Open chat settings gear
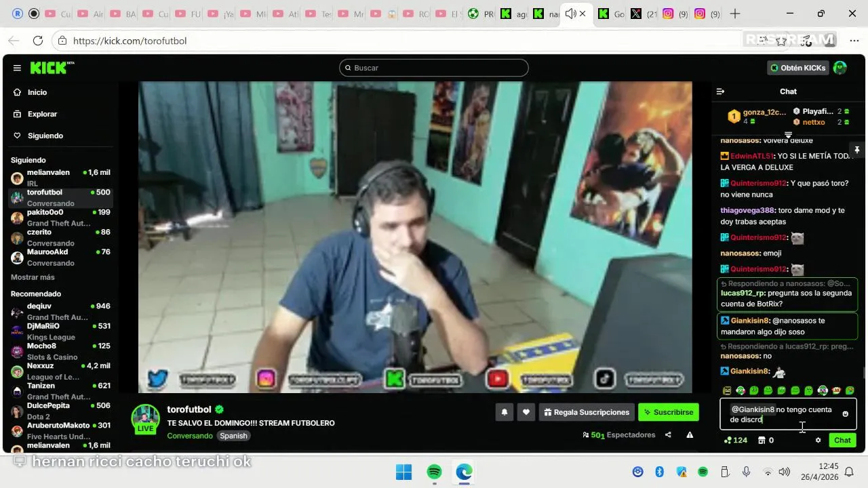 pyautogui.click(x=818, y=441)
